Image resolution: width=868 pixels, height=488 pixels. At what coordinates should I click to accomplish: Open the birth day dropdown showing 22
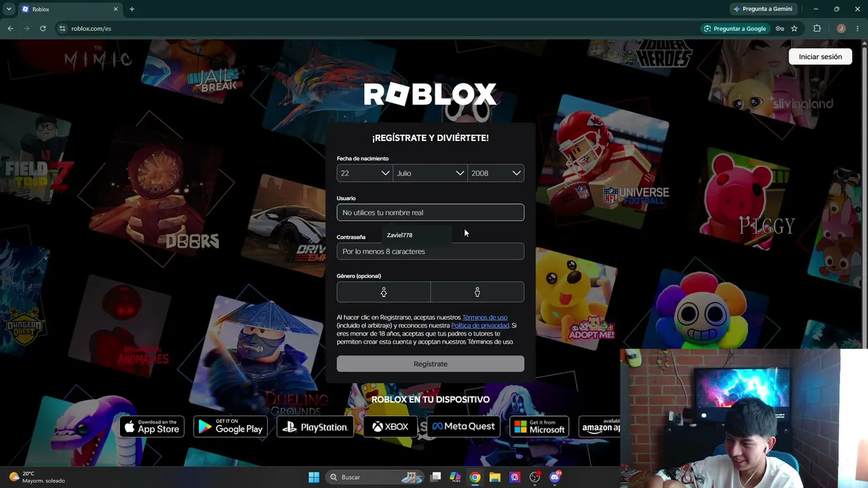[x=365, y=173]
